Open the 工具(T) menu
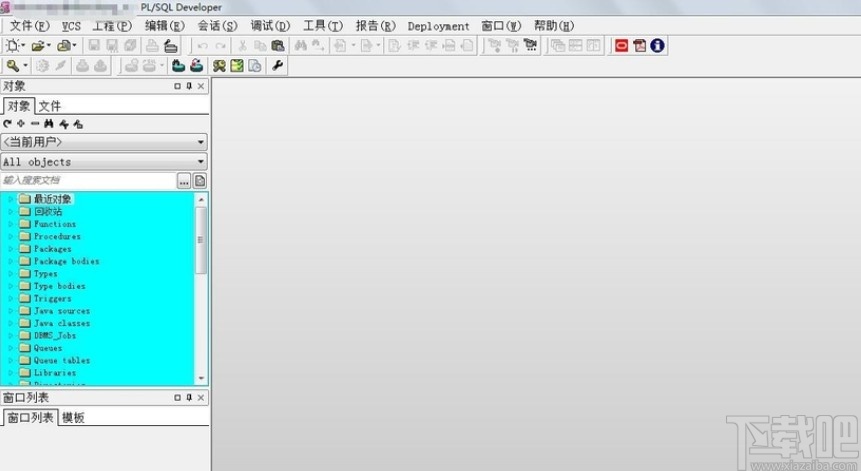861x471 pixels. [x=323, y=26]
